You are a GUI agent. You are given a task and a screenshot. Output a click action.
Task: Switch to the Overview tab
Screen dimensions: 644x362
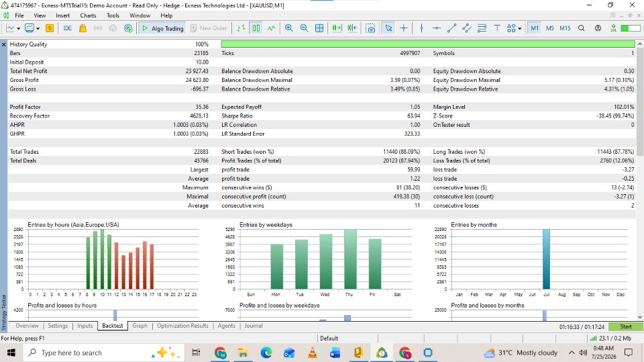(27, 325)
